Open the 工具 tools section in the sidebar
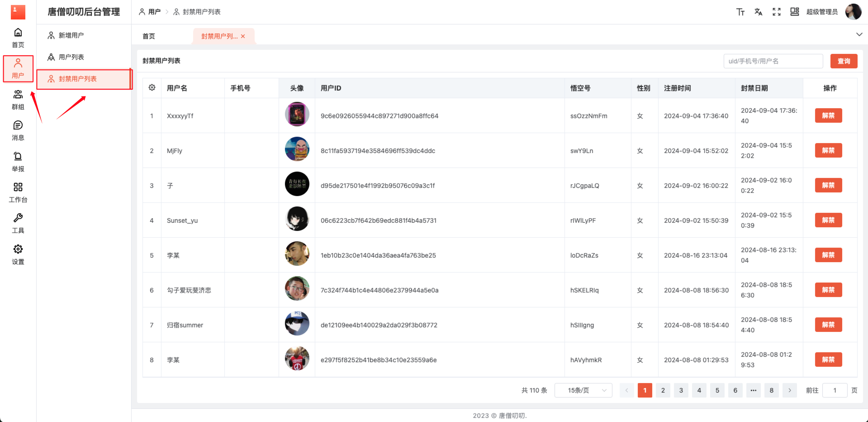The image size is (868, 422). coord(18,223)
